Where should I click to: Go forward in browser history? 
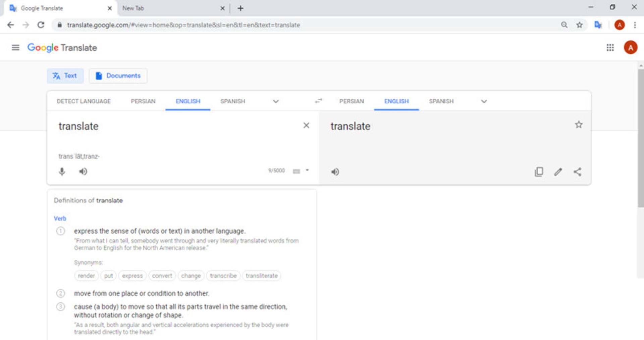click(26, 25)
